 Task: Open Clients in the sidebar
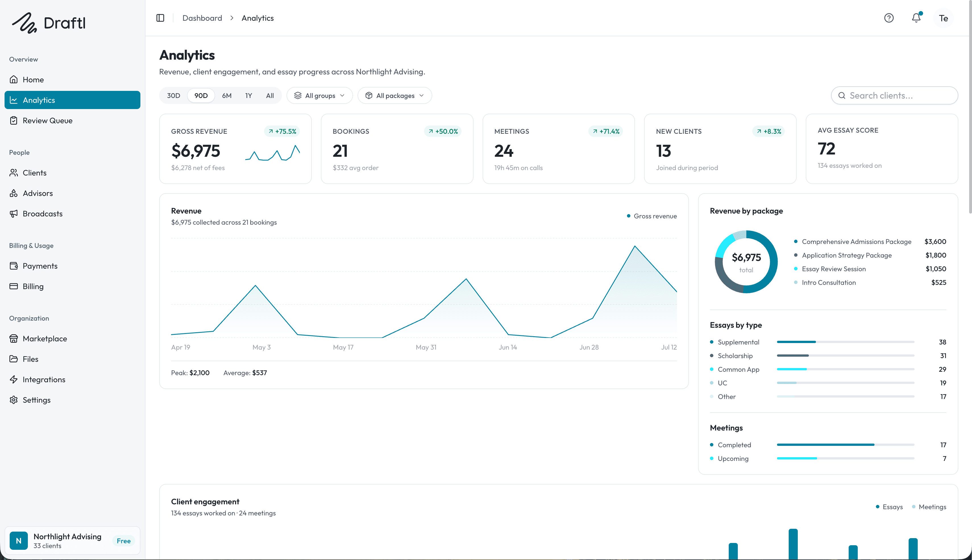coord(72,173)
